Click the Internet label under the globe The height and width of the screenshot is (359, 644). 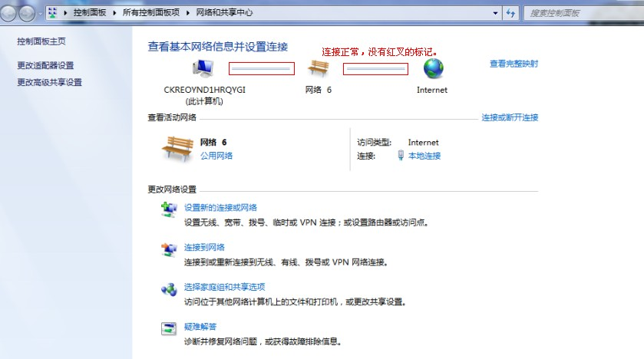pos(432,90)
